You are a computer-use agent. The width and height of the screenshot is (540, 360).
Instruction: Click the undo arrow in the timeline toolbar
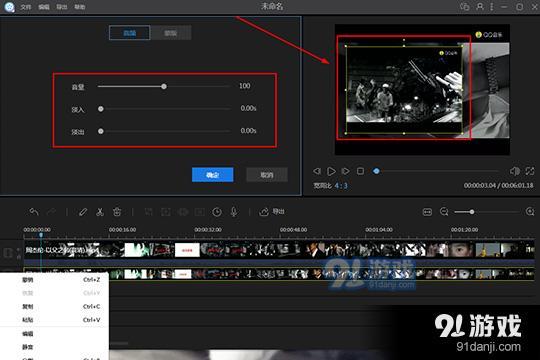(34, 212)
